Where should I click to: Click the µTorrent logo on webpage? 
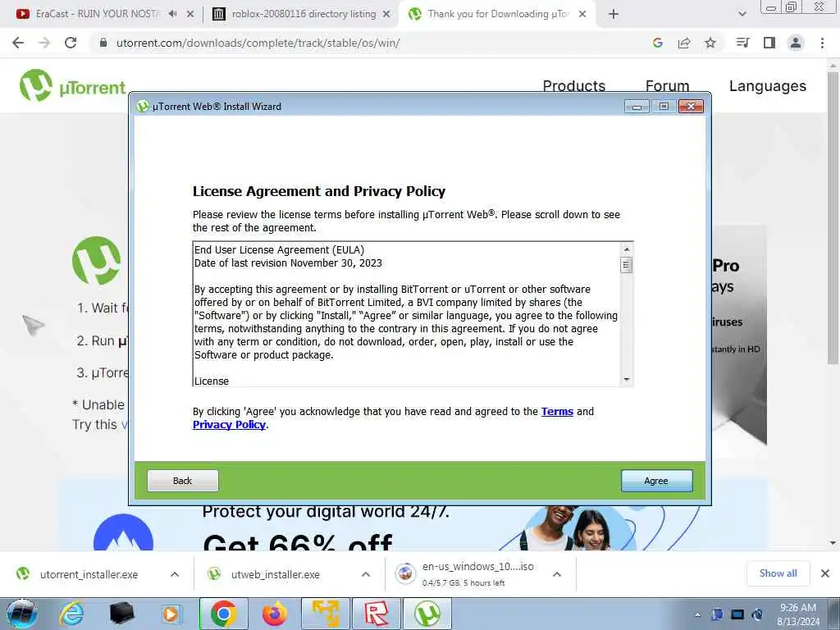72,85
